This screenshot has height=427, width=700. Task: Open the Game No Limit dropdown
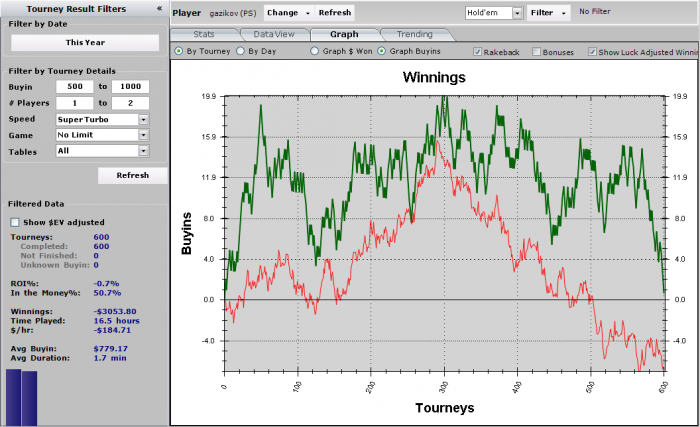143,135
